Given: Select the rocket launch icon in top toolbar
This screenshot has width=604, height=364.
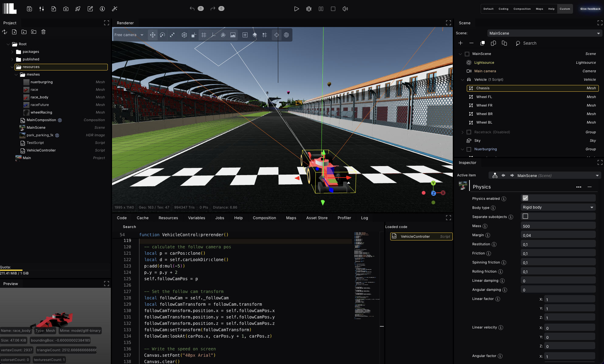Looking at the screenshot, I should point(78,9).
